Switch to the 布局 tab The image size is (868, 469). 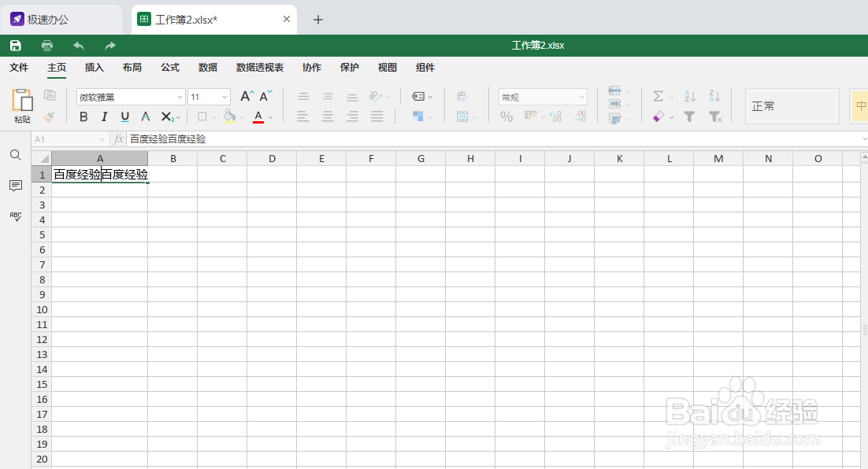click(x=132, y=68)
